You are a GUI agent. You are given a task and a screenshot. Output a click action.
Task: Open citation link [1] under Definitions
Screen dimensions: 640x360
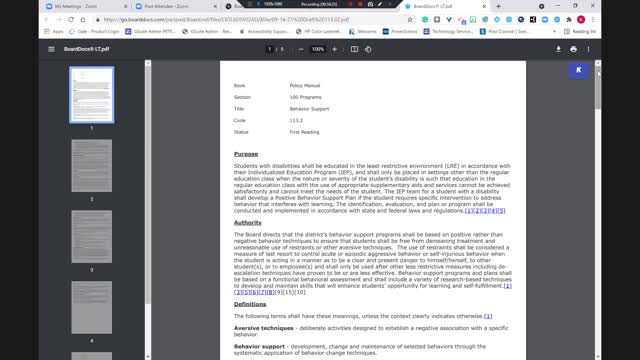click(488, 316)
